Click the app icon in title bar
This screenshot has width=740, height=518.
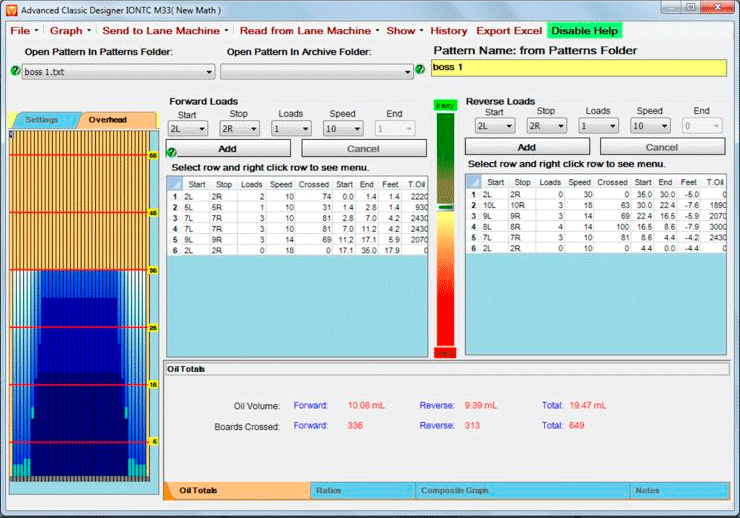(9, 10)
